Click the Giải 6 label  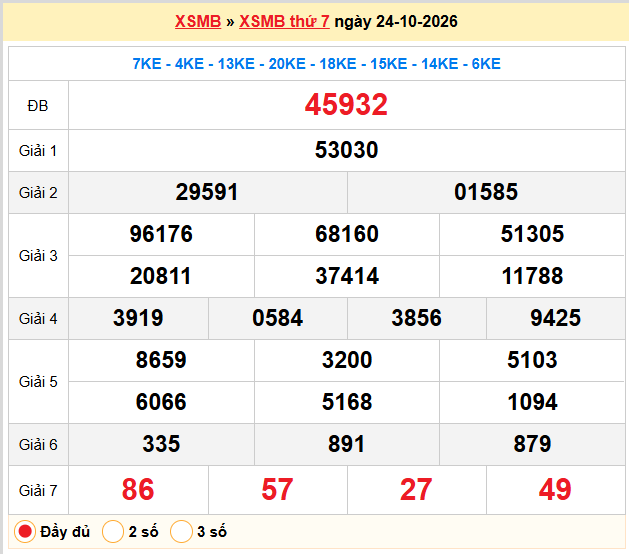coord(38,445)
